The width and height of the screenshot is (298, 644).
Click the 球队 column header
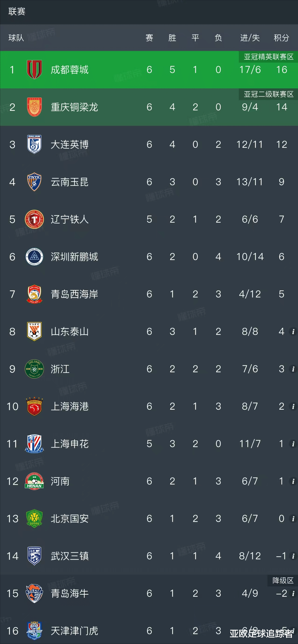tap(16, 38)
